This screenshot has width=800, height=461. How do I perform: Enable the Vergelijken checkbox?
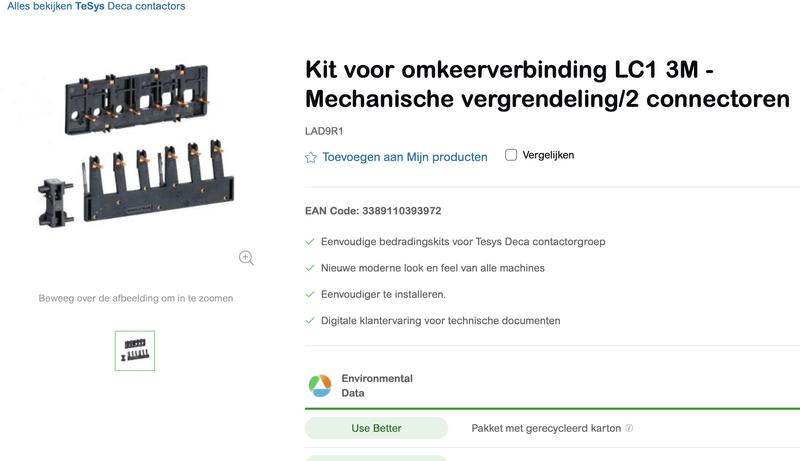pos(511,155)
